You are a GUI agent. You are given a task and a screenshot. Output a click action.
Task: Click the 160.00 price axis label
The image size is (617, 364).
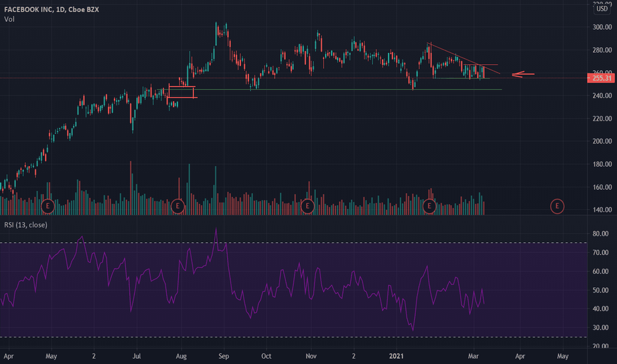(x=602, y=187)
